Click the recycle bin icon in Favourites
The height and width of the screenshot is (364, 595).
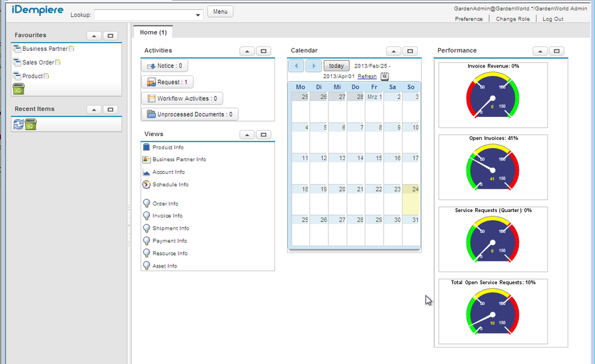pos(18,89)
